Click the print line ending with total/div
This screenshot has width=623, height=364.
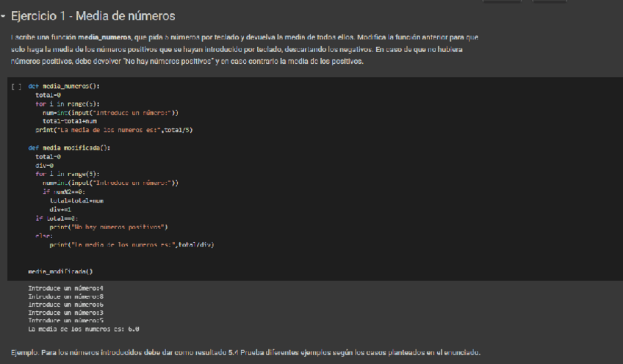[131, 244]
